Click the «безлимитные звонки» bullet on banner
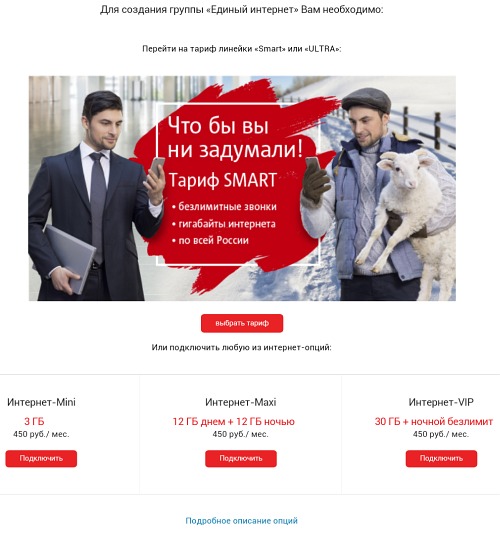Viewport: 500px width, 536px height. (224, 206)
